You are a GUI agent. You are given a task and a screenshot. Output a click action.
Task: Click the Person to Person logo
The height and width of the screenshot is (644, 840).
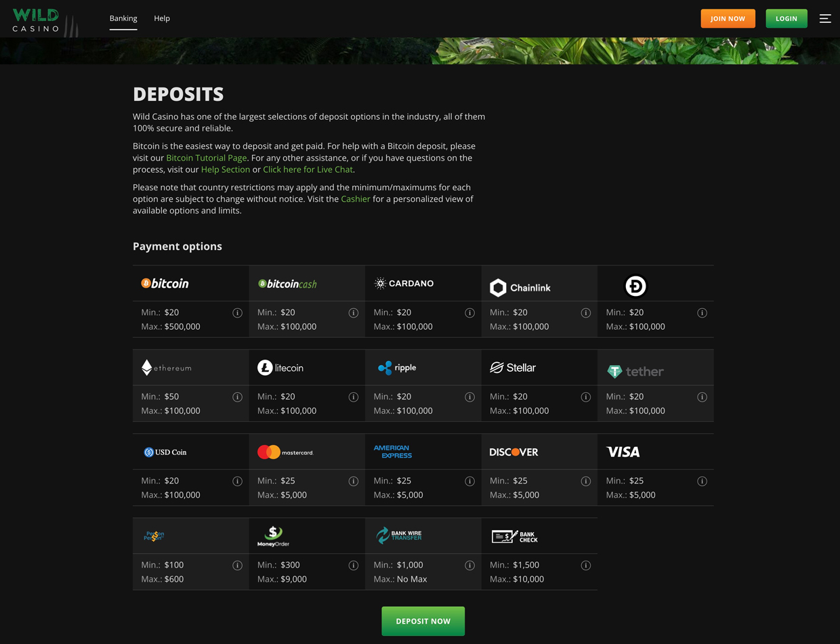point(154,536)
